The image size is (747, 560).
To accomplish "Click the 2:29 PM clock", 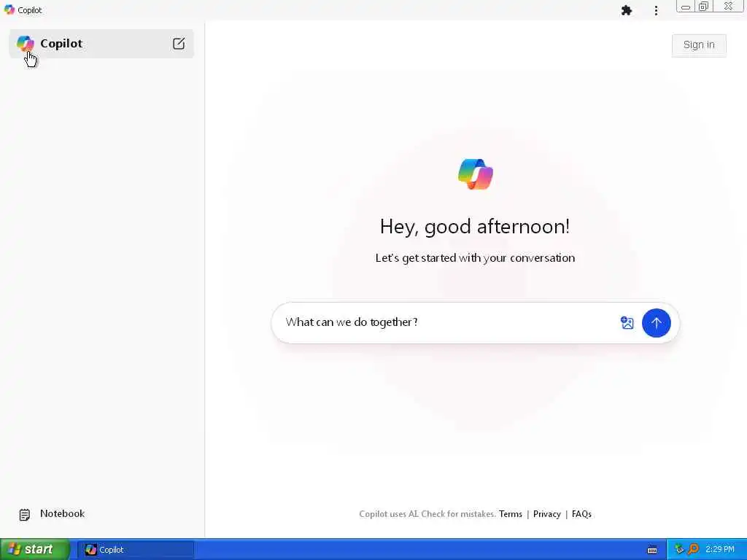I will 720,550.
